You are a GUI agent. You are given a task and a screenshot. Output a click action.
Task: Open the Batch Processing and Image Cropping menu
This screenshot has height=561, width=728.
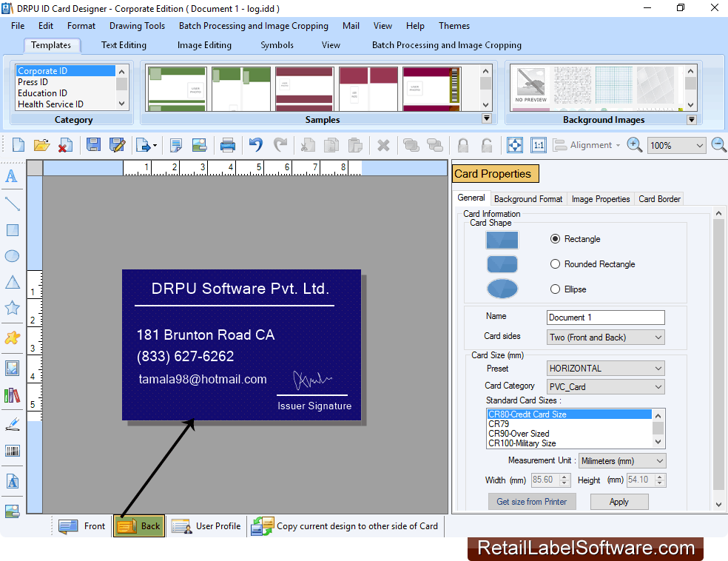click(x=253, y=26)
